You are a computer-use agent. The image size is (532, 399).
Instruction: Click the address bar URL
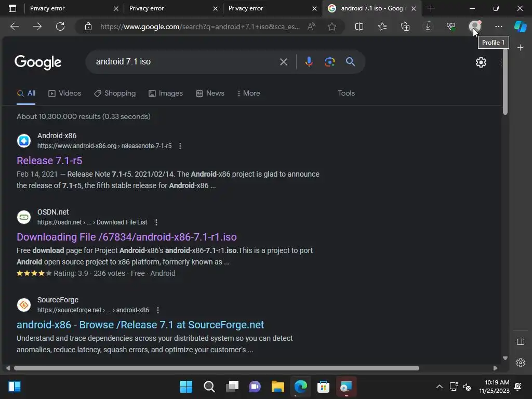coord(199,26)
